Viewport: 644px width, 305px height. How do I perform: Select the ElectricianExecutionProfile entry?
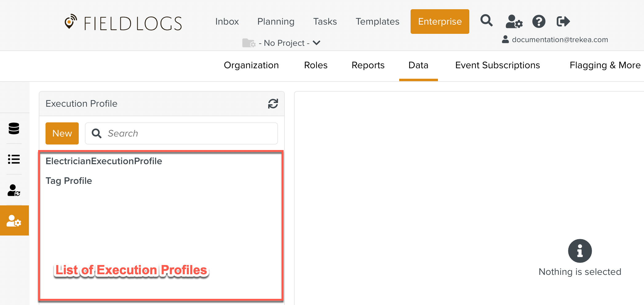104,161
